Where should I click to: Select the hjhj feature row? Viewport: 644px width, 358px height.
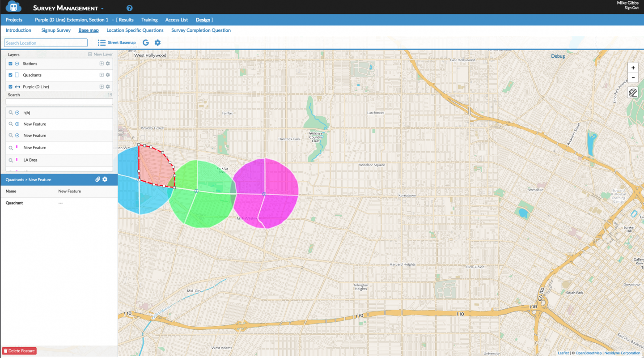coord(59,113)
